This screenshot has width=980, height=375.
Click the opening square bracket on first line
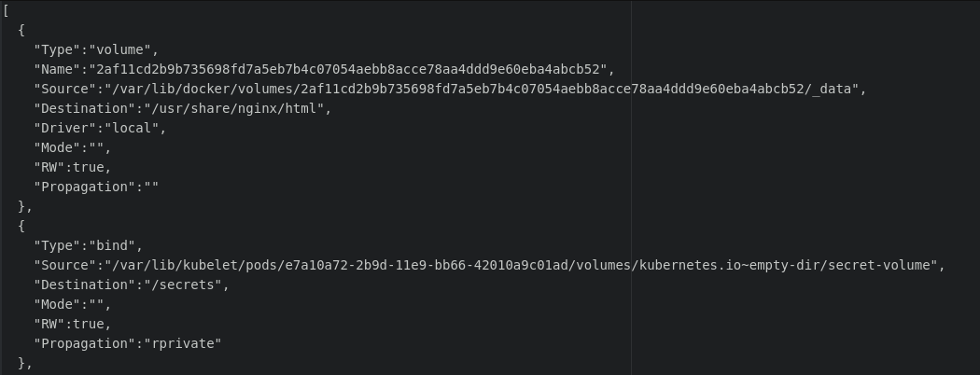coord(6,10)
